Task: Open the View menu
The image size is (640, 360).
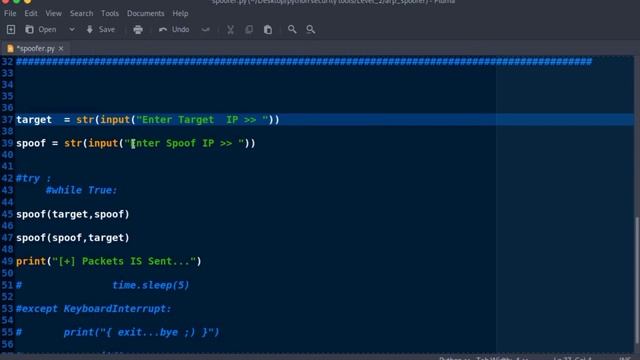Action: point(53,13)
